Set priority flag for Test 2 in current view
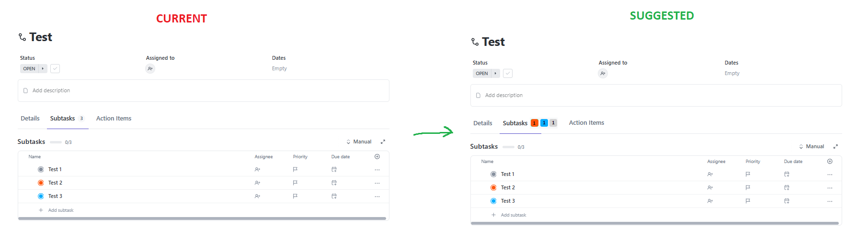This screenshot has height=240, width=868. 295,183
